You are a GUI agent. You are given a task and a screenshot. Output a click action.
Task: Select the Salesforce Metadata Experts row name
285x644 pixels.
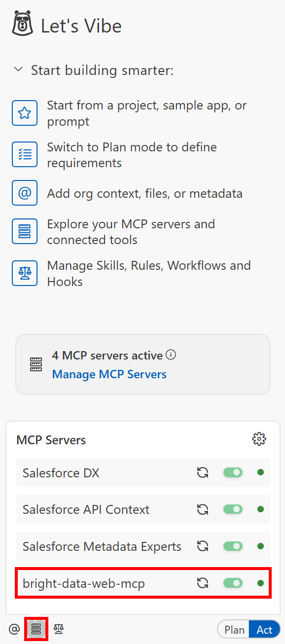[102, 546]
